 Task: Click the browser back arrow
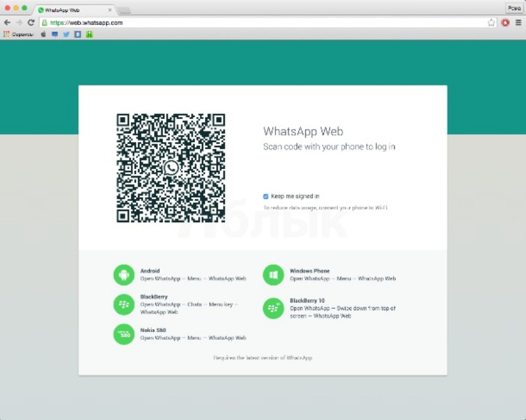(7, 22)
